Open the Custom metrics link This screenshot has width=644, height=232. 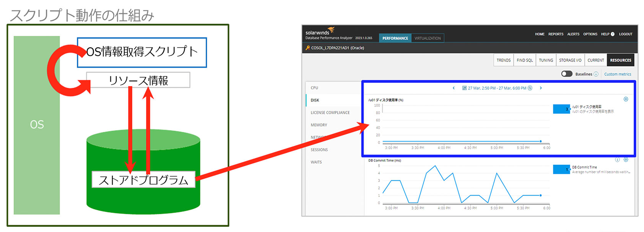pyautogui.click(x=618, y=74)
